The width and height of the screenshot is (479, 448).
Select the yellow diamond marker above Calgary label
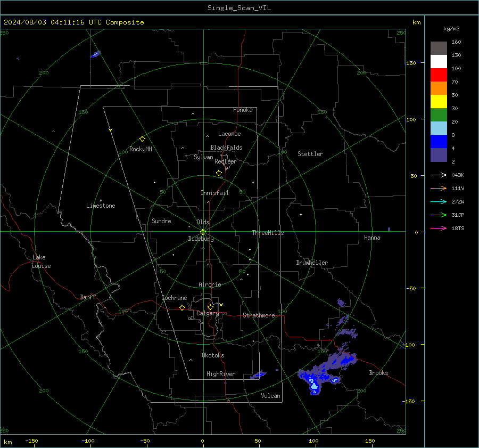210,307
